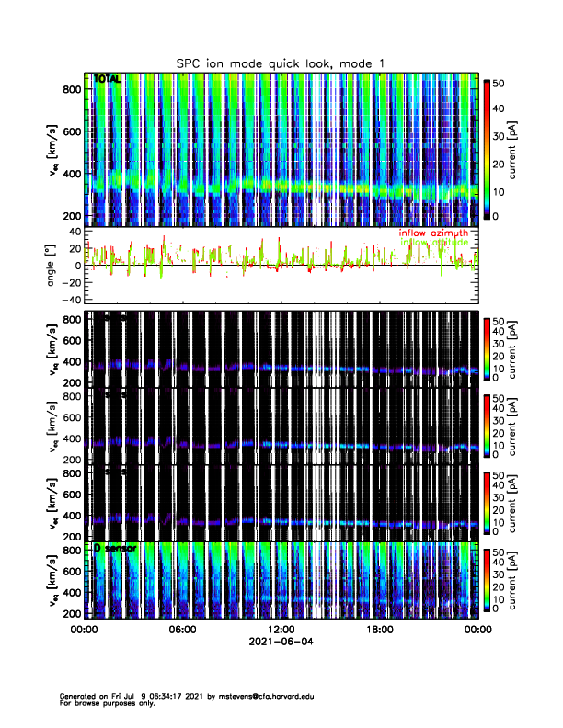This screenshot has width=563, height=728.
Task: Click the date label 2021-06-04
Action: point(281,643)
